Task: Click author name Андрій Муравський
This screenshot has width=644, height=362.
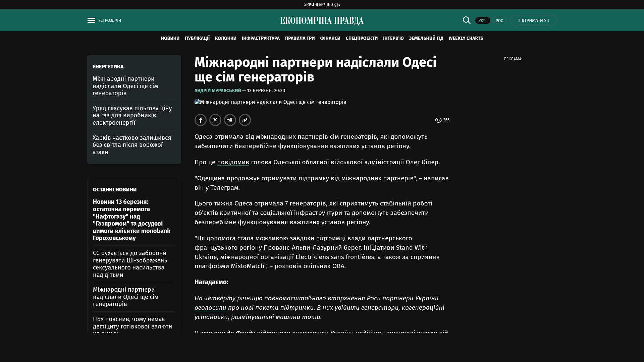Action: tap(218, 91)
